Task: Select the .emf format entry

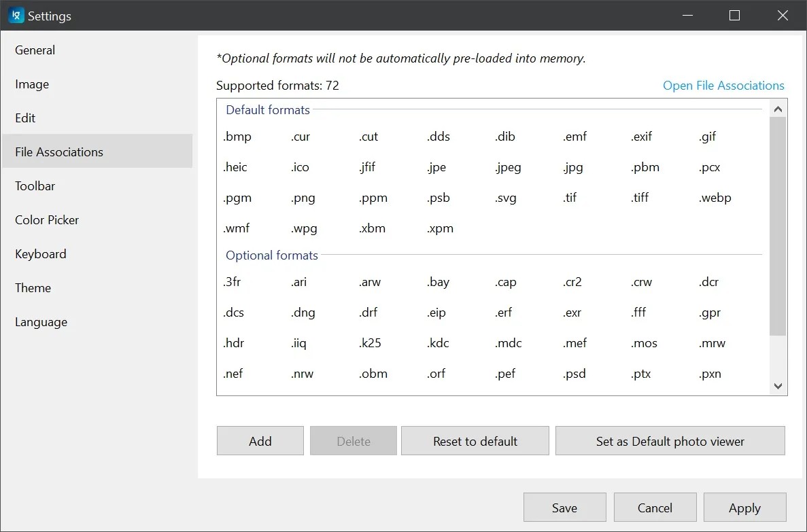Action: click(x=574, y=137)
